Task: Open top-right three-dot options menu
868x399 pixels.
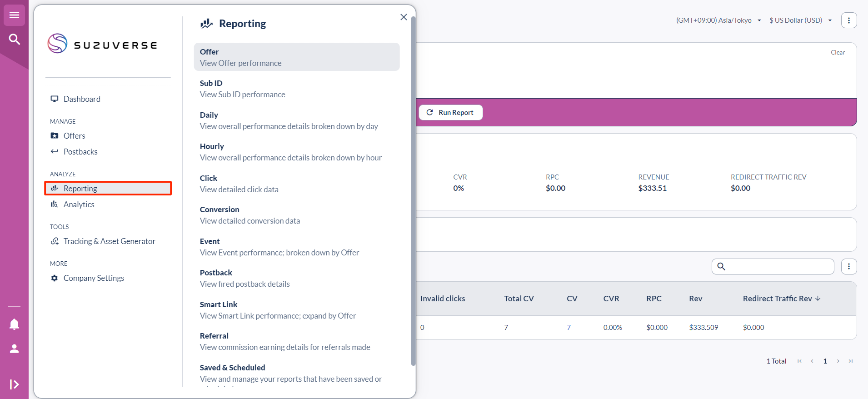Action: pyautogui.click(x=848, y=20)
